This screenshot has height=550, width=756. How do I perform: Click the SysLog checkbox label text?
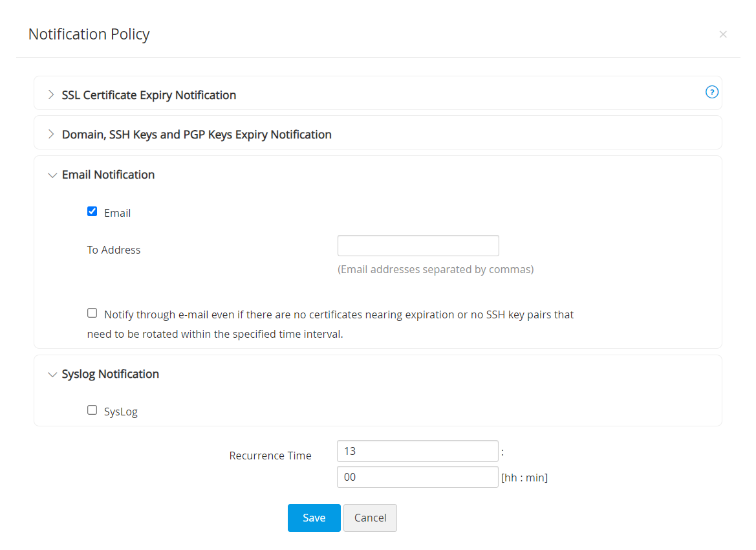(121, 412)
